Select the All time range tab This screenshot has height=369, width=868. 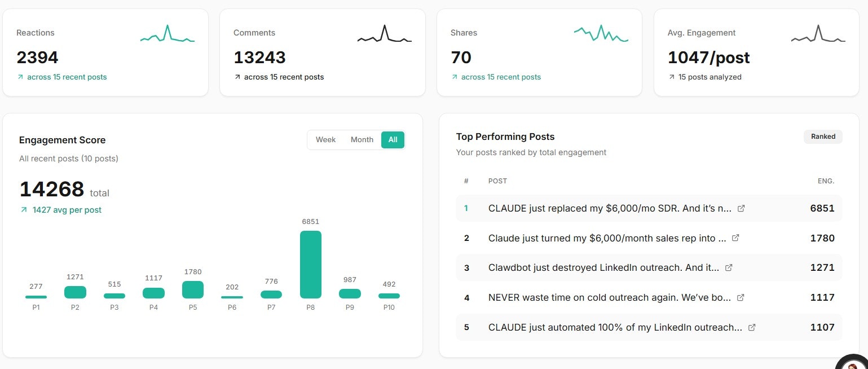point(393,140)
